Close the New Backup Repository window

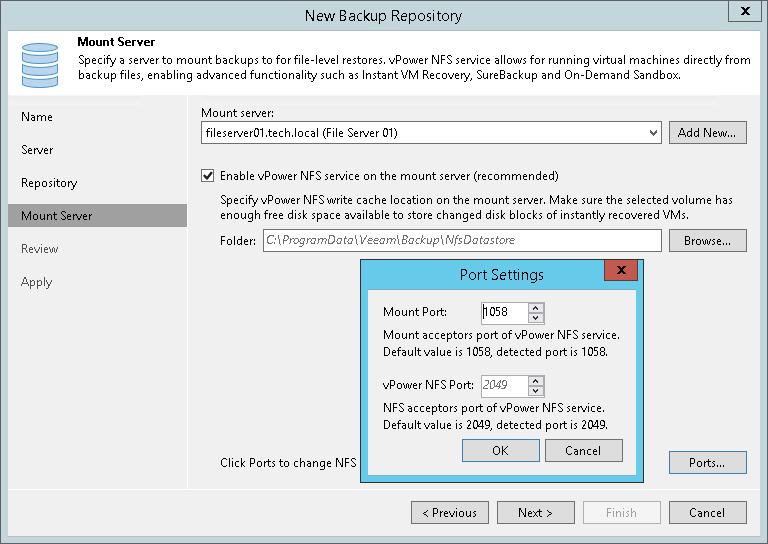click(746, 12)
